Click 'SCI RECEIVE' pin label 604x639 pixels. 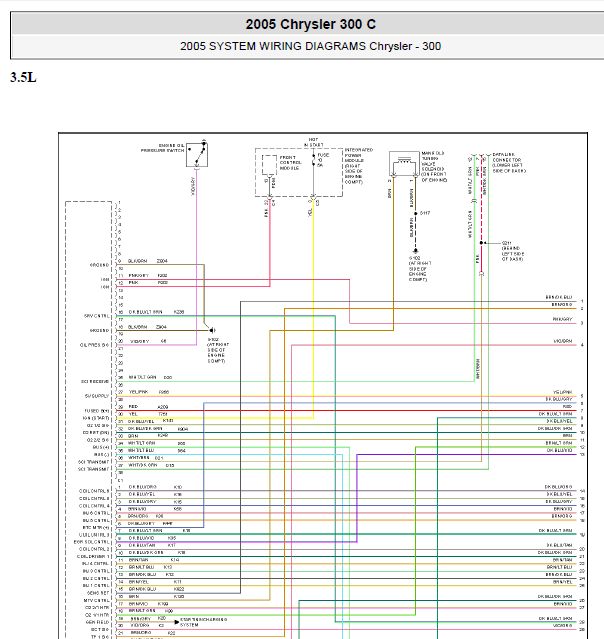point(95,381)
